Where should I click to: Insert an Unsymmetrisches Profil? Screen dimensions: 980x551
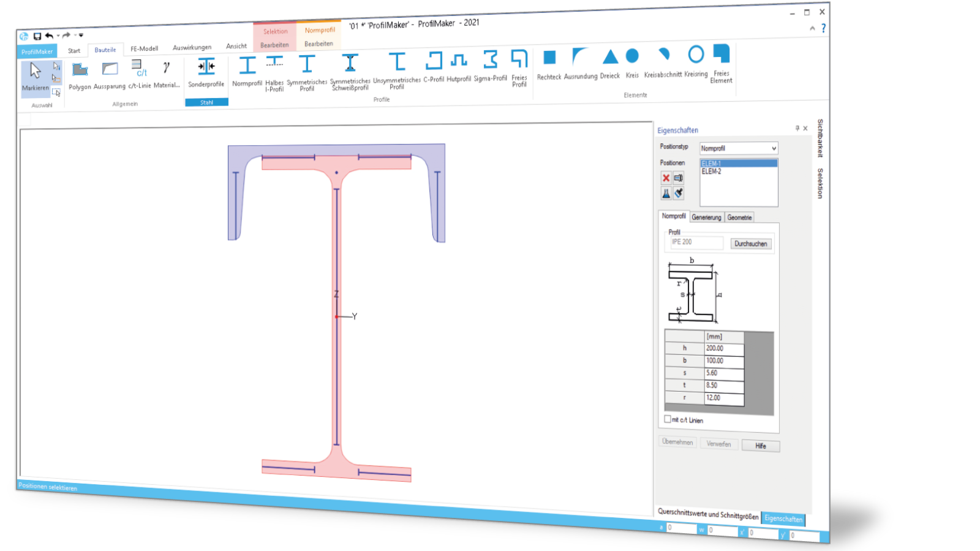[x=397, y=70]
